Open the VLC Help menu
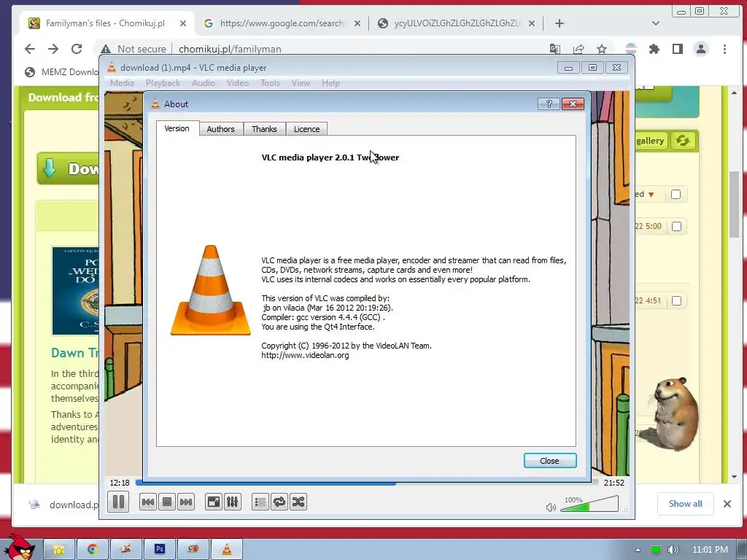The image size is (747, 560). coord(330,83)
